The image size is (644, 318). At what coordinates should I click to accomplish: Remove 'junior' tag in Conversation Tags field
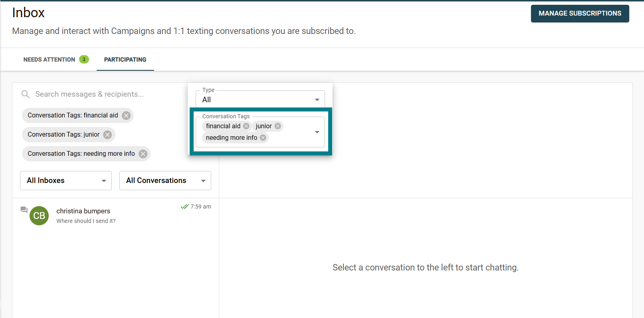278,126
